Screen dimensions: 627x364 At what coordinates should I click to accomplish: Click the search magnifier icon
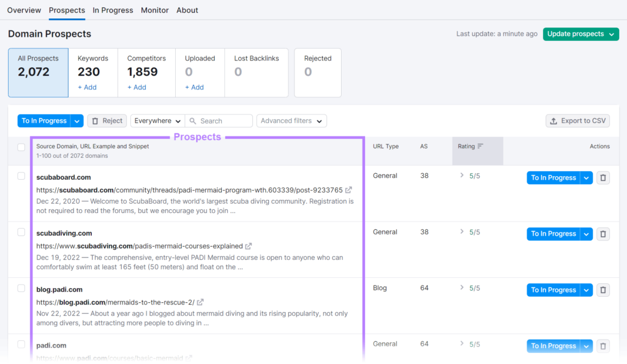[x=193, y=121]
